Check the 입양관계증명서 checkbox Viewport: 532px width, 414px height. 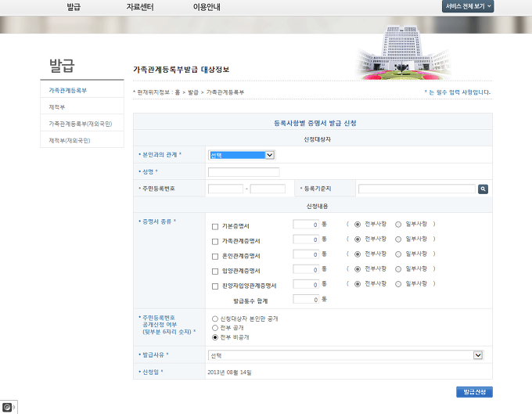pyautogui.click(x=215, y=272)
